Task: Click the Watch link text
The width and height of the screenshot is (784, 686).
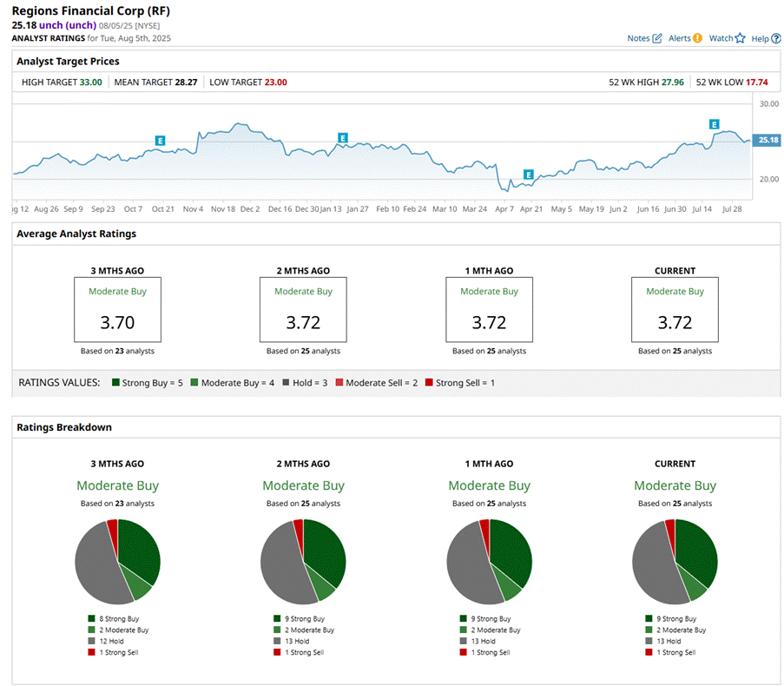Action: pyautogui.click(x=721, y=38)
